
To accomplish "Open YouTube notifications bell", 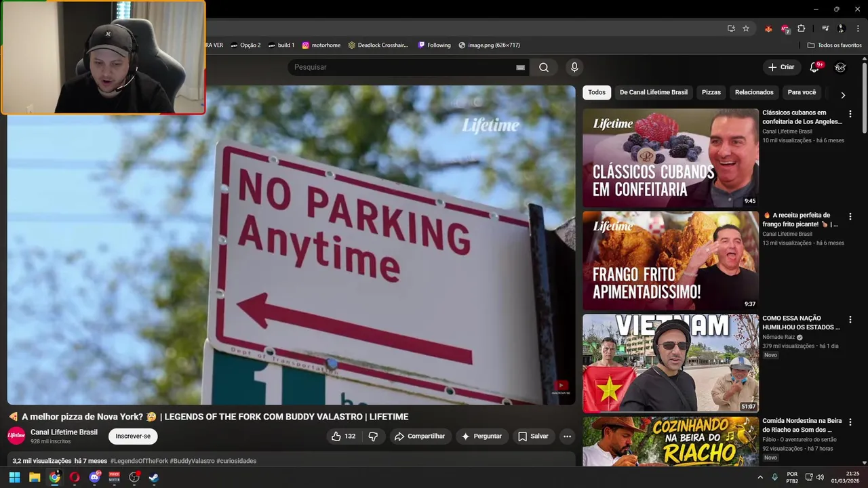I will (x=815, y=67).
